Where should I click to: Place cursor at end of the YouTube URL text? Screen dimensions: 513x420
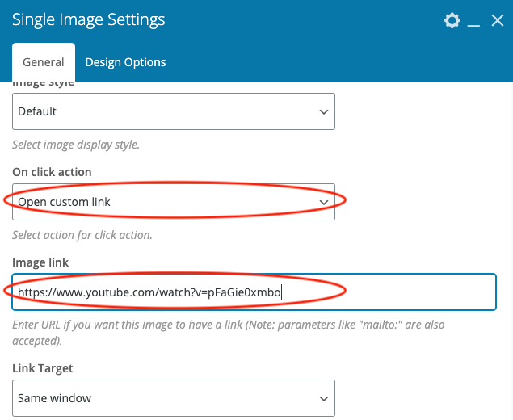click(282, 292)
